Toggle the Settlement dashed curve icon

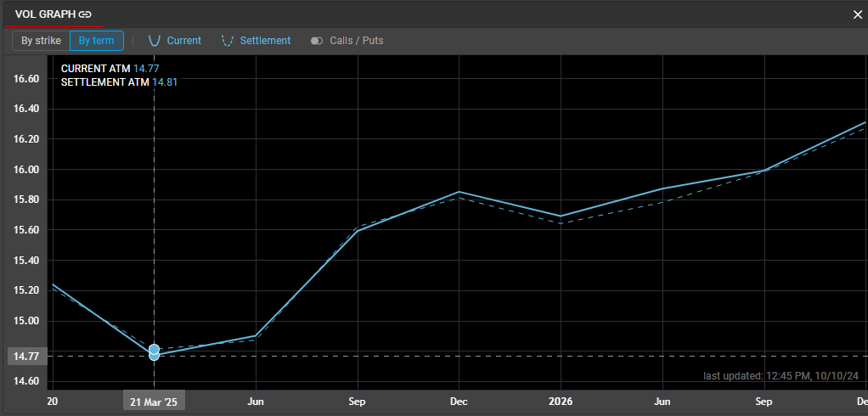coord(227,41)
